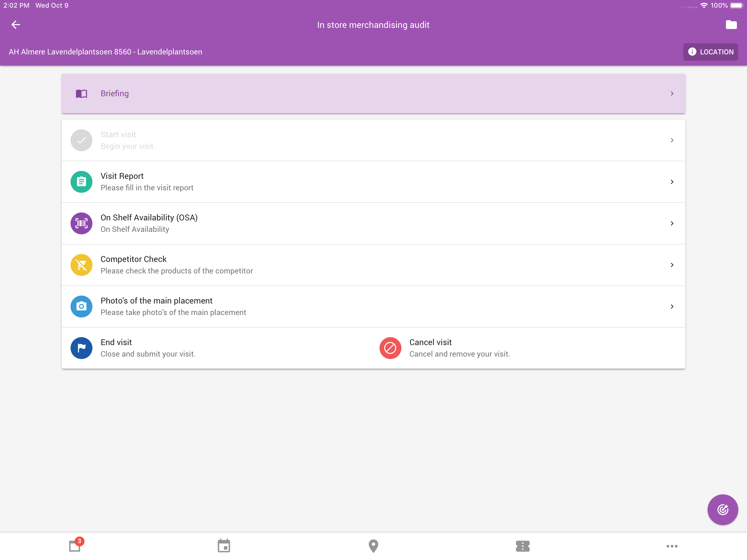Open the ticket tab
This screenshot has height=560, width=747.
[523, 546]
